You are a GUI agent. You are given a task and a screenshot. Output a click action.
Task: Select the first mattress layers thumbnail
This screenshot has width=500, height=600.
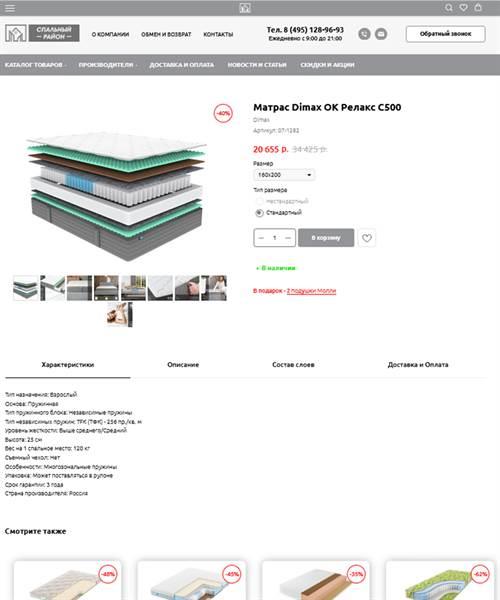coord(26,288)
